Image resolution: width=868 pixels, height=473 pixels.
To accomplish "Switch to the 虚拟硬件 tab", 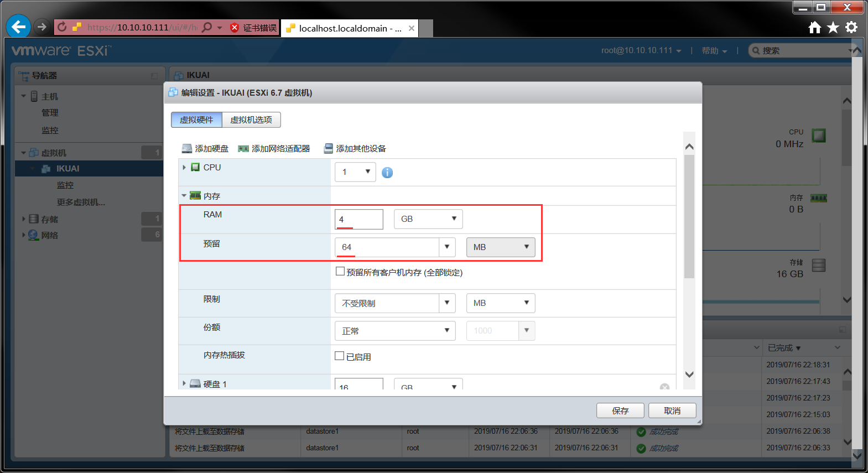I will click(196, 119).
